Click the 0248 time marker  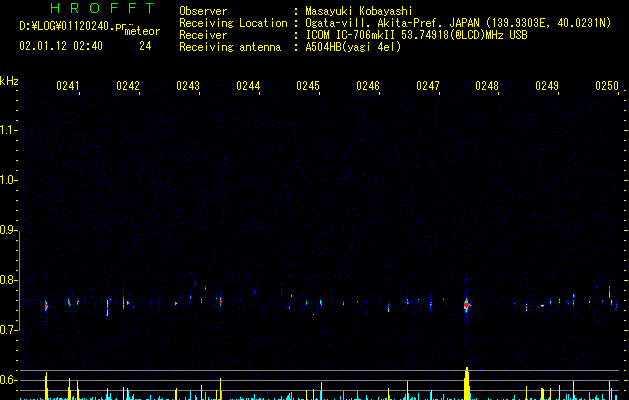[x=487, y=86]
